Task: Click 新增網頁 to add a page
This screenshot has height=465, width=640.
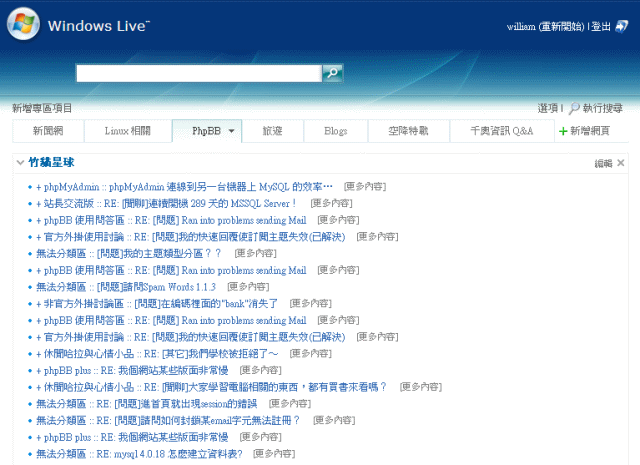Action: [x=590, y=131]
